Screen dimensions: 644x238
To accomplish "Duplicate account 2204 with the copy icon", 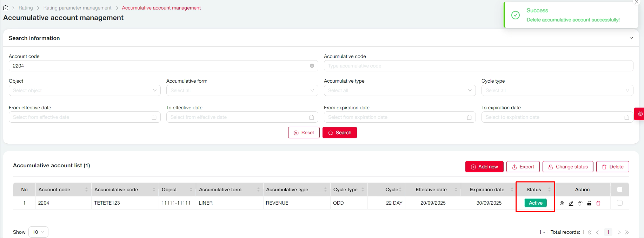I will (x=580, y=203).
